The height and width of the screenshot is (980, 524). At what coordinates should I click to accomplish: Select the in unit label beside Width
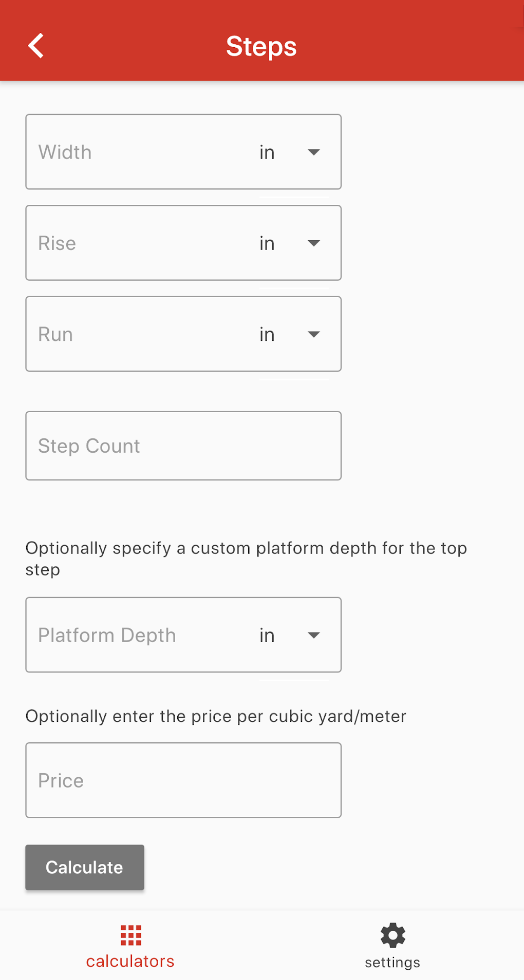[x=267, y=152]
